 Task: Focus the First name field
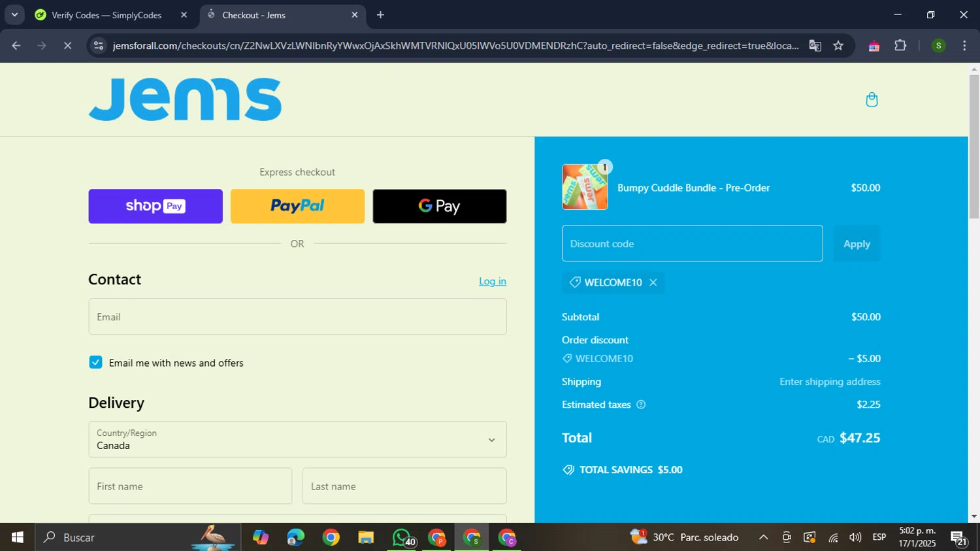click(190, 486)
